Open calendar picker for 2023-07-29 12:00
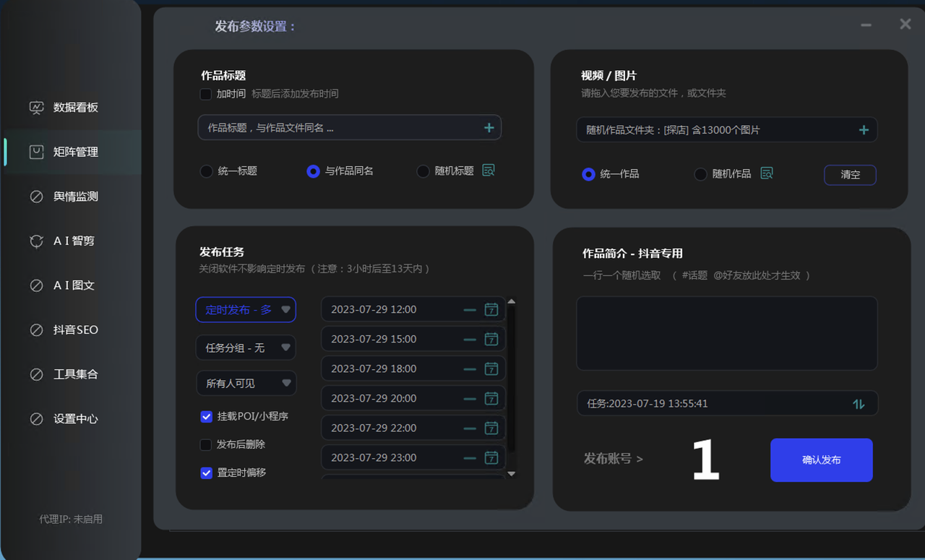Screen dimensions: 925x560 (x=491, y=309)
